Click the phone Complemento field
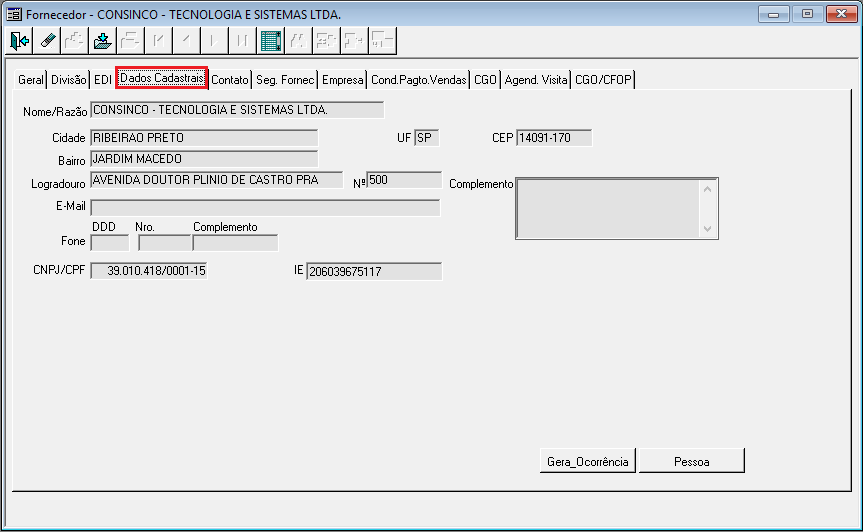 pos(236,243)
